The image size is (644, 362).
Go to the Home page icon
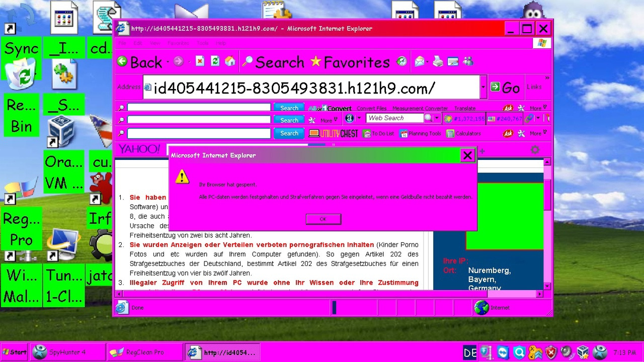click(x=230, y=61)
